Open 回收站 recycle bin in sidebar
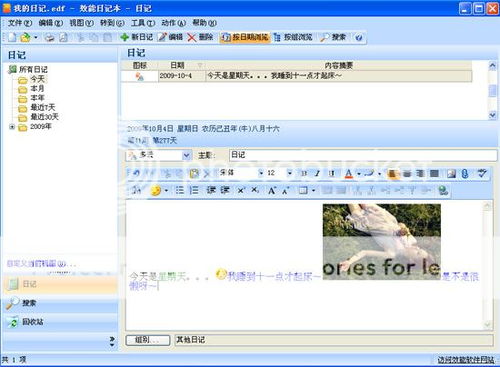This screenshot has width=500, height=367. click(x=60, y=322)
